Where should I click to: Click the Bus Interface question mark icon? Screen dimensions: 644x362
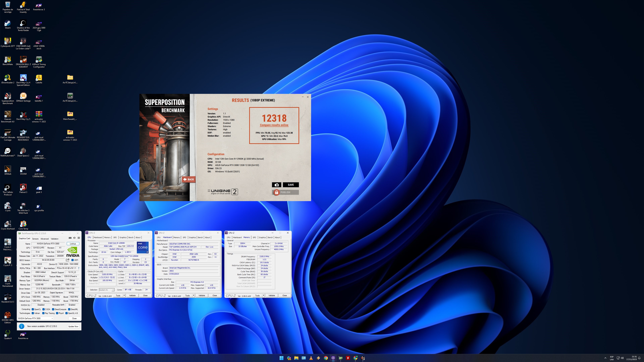(78, 268)
